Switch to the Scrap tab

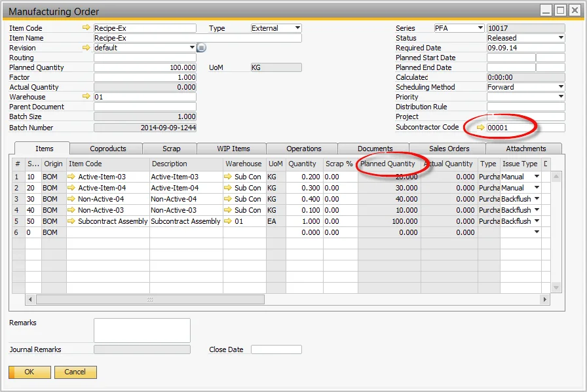pyautogui.click(x=171, y=149)
